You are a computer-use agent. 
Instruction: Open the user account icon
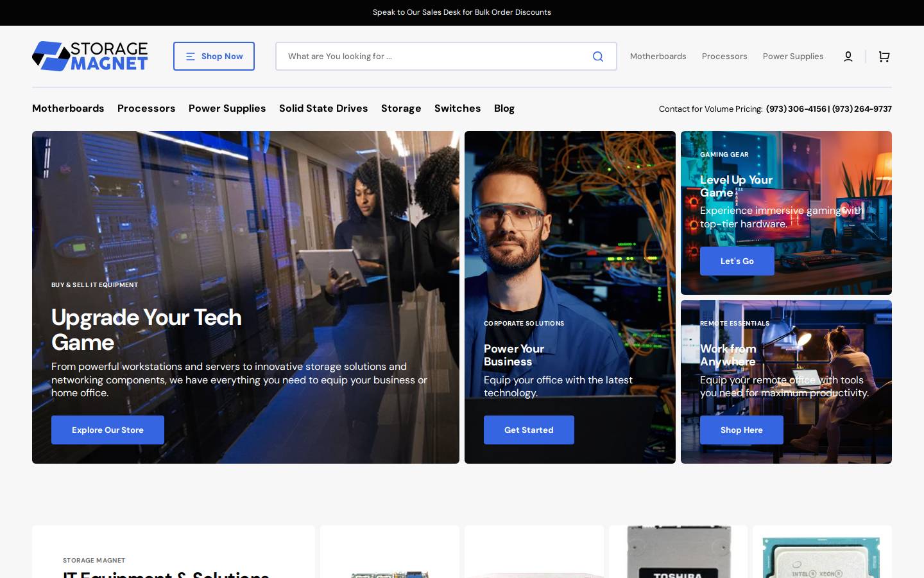pyautogui.click(x=848, y=57)
